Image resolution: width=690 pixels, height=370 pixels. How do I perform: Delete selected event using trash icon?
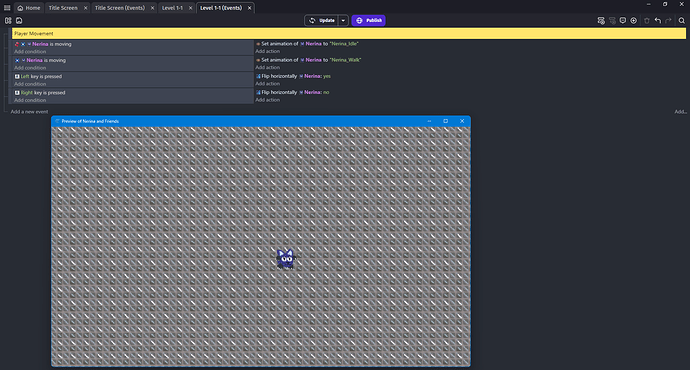pos(646,20)
